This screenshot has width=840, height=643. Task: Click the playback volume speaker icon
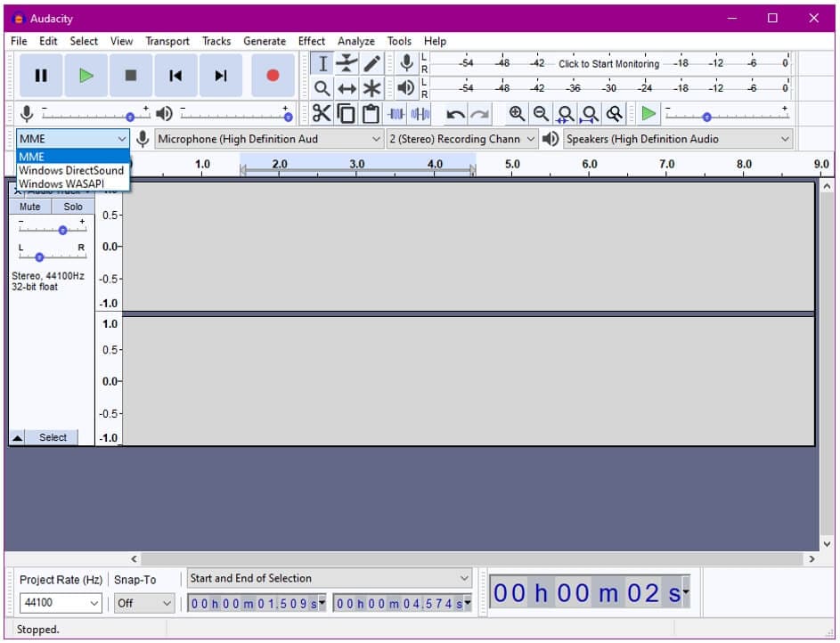point(164,113)
